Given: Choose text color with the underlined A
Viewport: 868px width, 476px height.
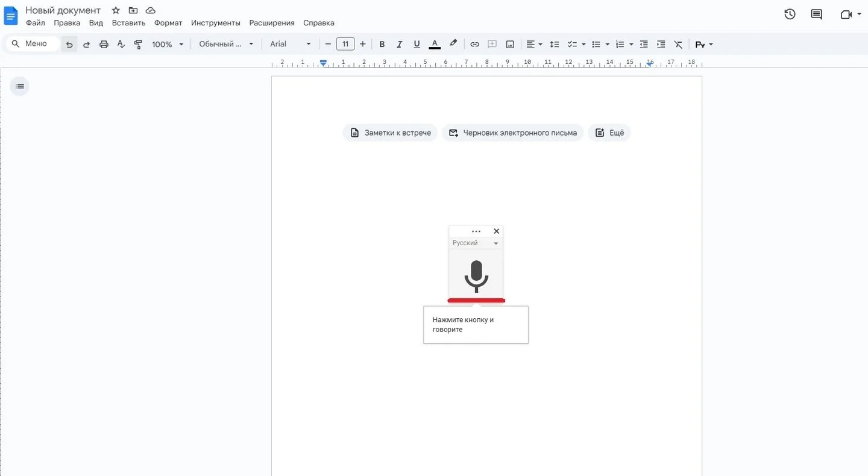Looking at the screenshot, I should (x=435, y=44).
